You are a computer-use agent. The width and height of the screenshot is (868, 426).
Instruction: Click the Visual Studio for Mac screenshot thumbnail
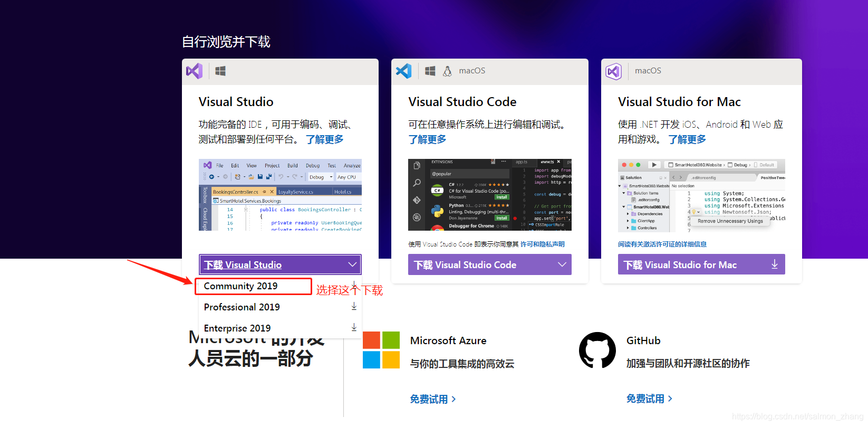tap(701, 195)
